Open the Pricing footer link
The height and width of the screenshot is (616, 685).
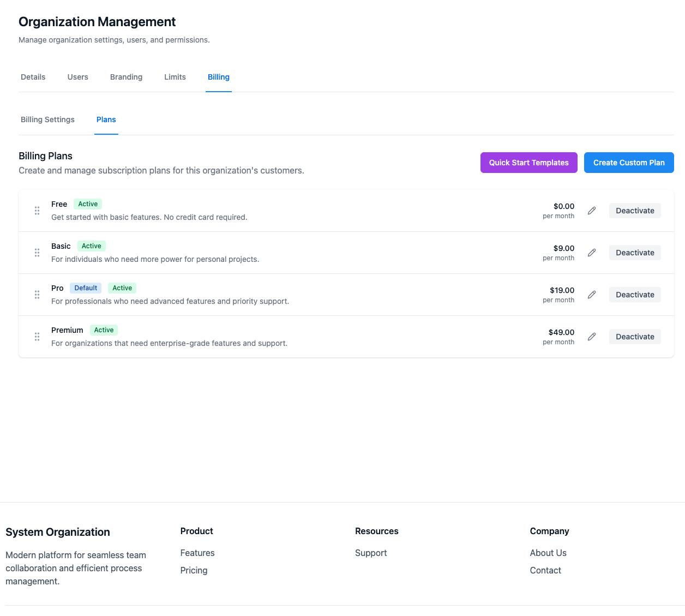click(x=194, y=570)
